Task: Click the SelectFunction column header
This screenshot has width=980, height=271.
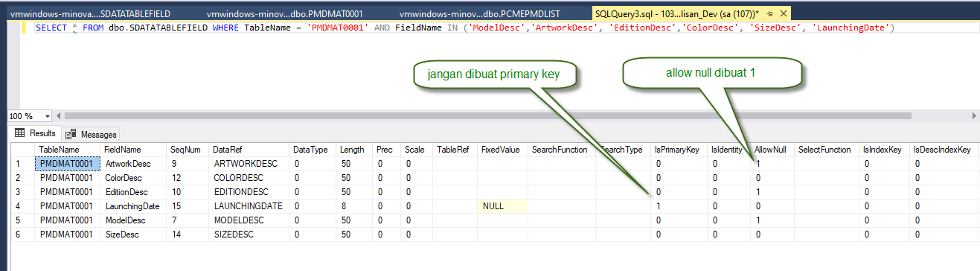Action: [x=826, y=150]
